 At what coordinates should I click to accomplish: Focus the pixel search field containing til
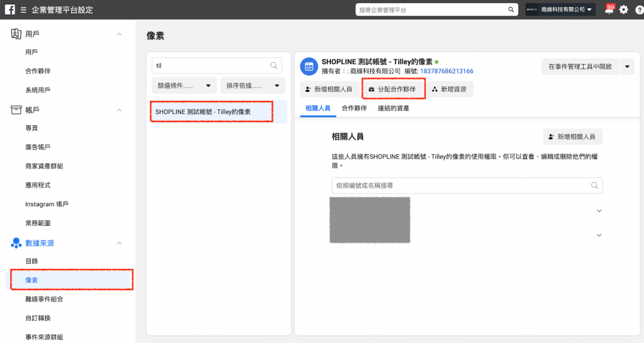[x=217, y=65]
